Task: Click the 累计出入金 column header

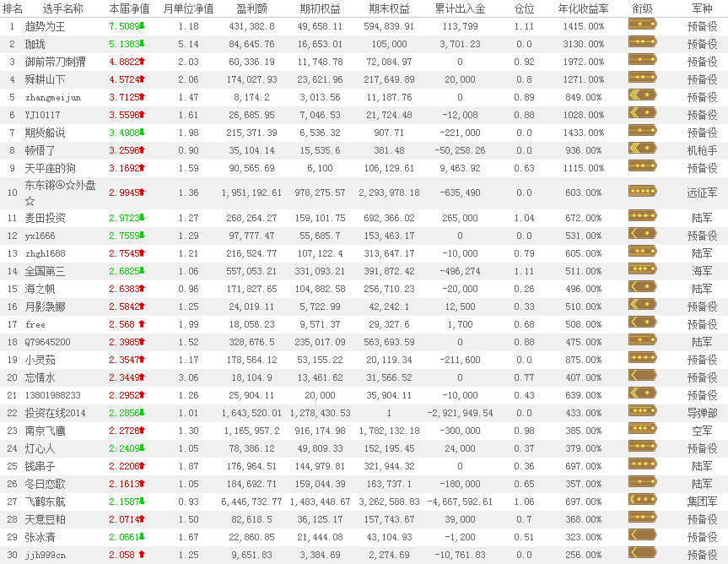Action: coord(460,8)
